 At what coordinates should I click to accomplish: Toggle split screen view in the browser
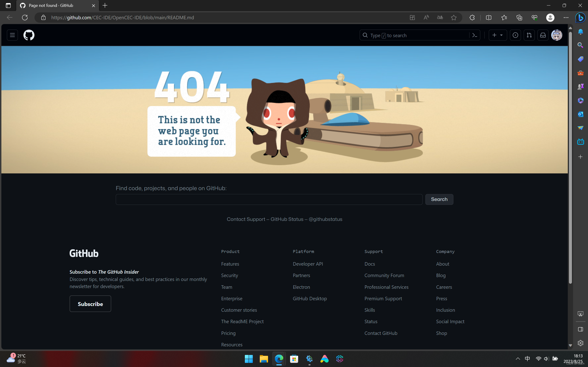tap(488, 17)
